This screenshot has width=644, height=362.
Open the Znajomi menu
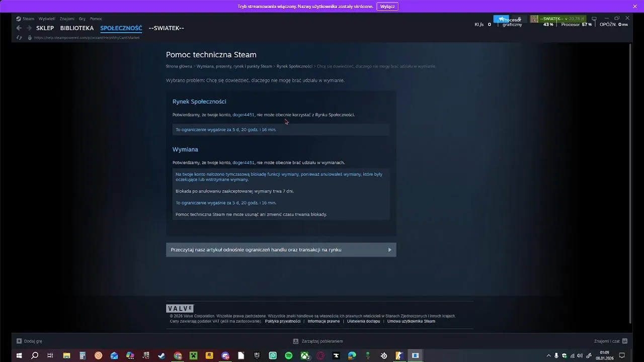[67, 19]
